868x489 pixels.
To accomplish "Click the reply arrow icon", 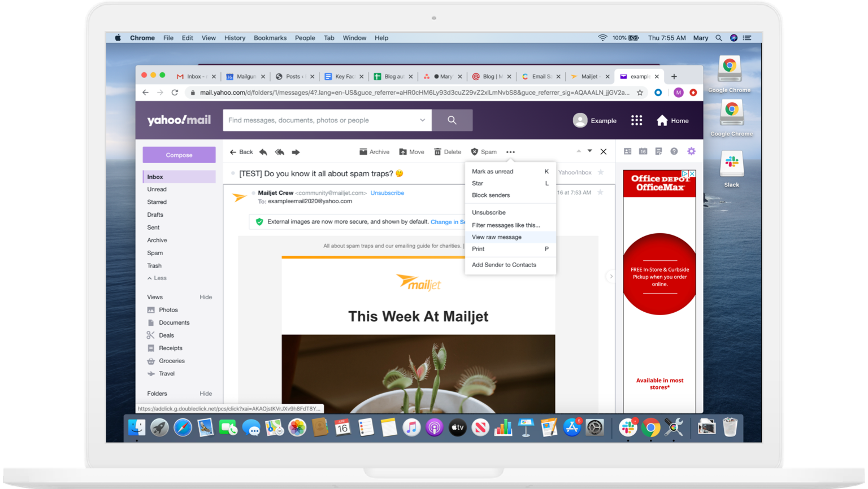I will click(263, 152).
